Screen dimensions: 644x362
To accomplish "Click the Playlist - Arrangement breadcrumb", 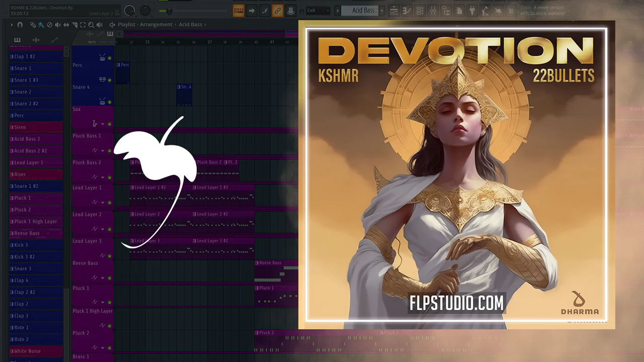I will tap(145, 25).
